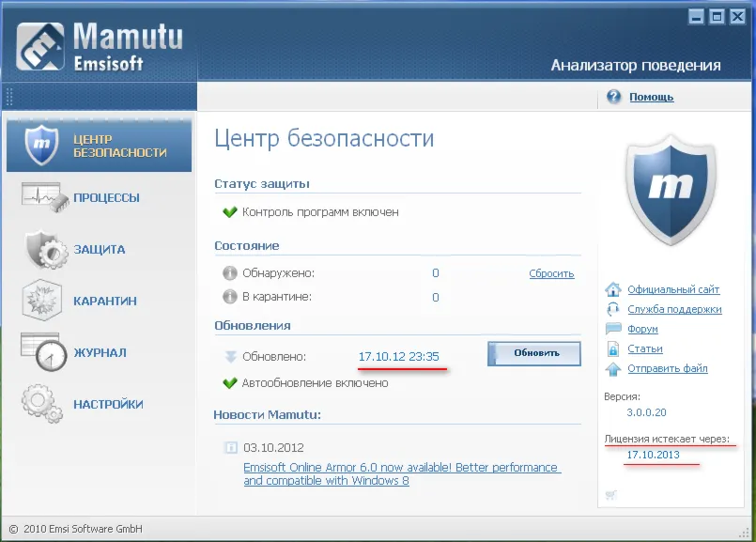Click the Карантин biohazard box icon
This screenshot has height=542, width=756.
(x=42, y=301)
